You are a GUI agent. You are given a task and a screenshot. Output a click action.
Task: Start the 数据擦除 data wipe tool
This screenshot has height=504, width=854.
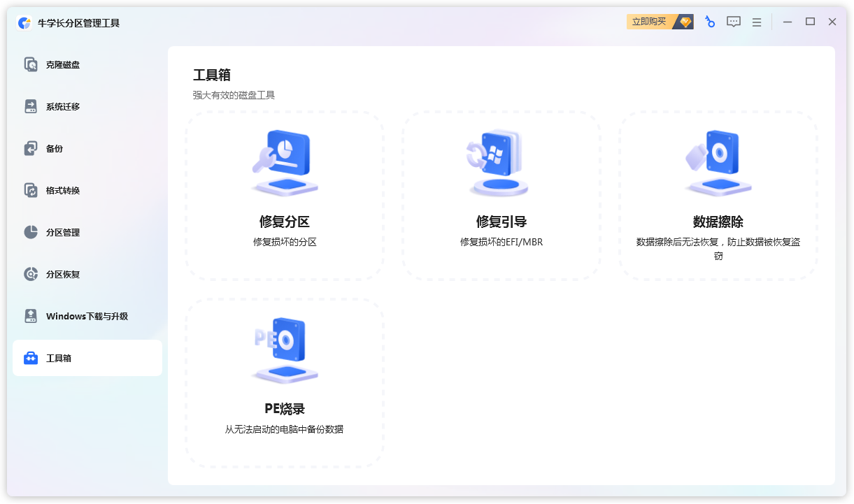pyautogui.click(x=718, y=196)
